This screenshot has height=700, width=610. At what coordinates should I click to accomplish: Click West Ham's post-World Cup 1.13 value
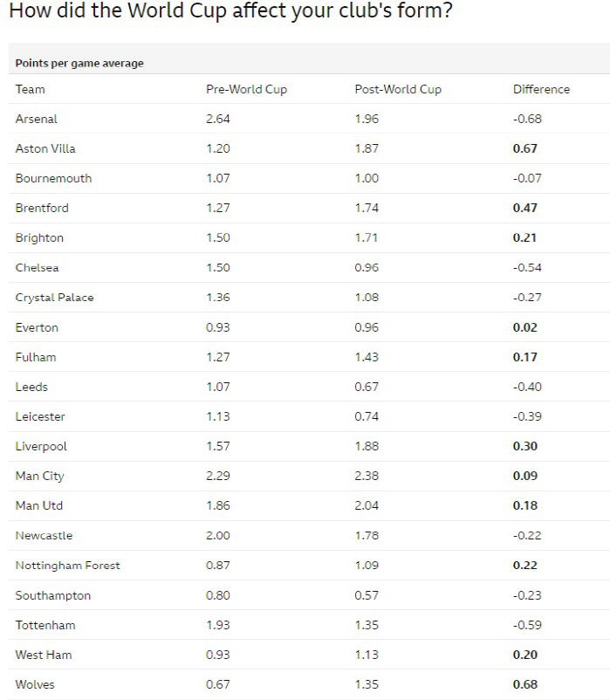point(367,655)
